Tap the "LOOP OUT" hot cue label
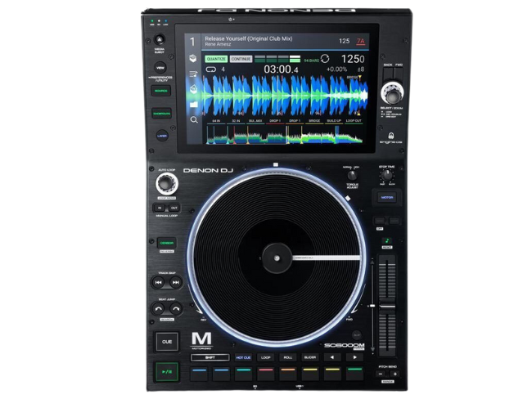This screenshot has width=532, height=399. (354, 121)
